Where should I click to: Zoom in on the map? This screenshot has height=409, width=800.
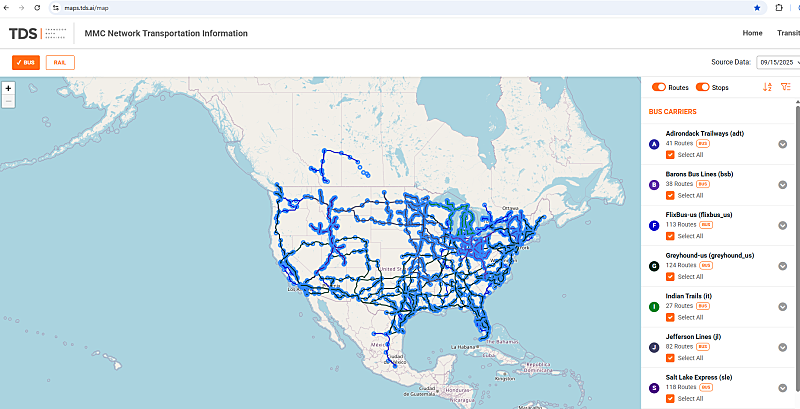point(8,88)
